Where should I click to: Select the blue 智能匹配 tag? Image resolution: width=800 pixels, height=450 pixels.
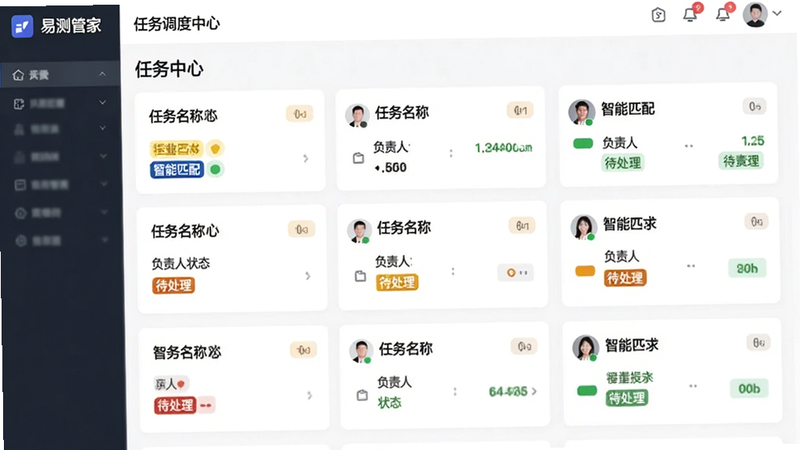pyautogui.click(x=177, y=169)
